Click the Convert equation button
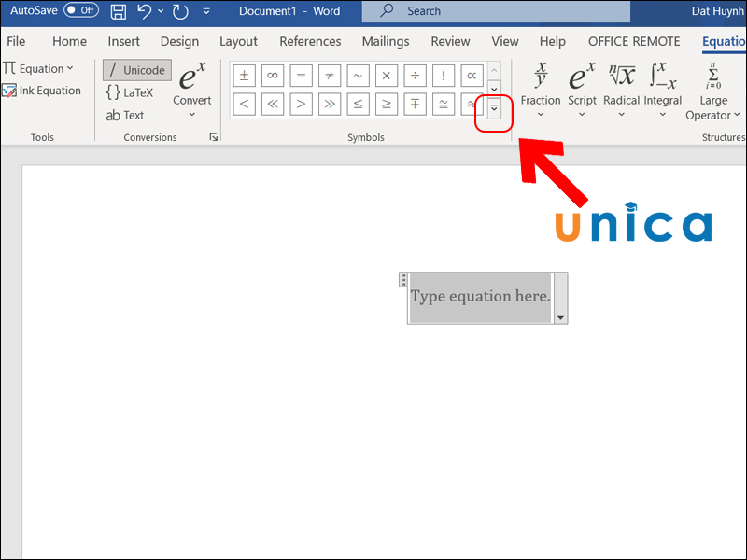 coord(192,91)
